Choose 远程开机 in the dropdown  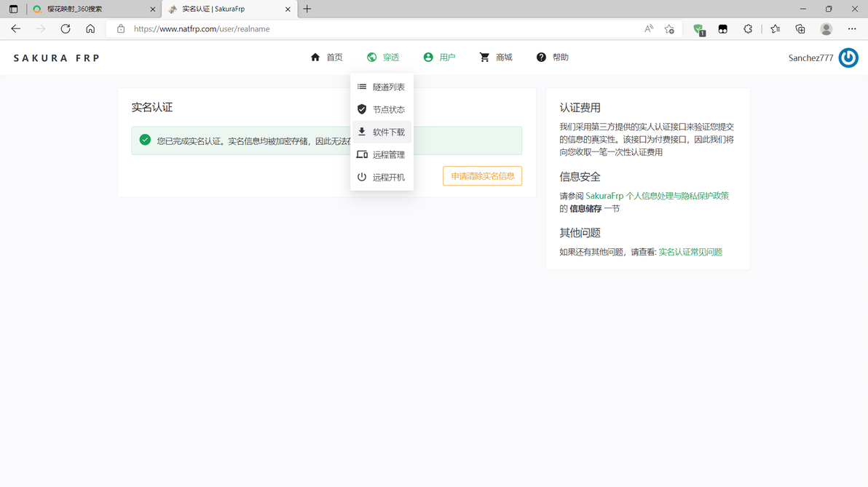click(382, 177)
